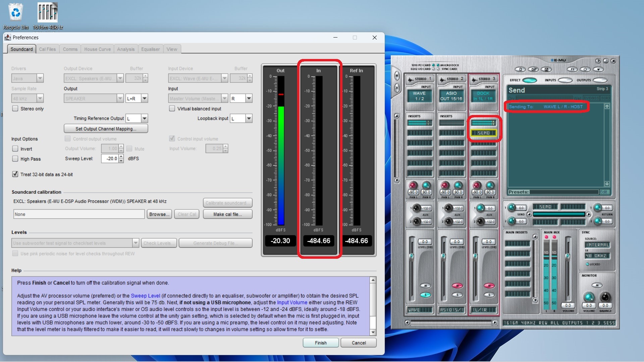Click the Stereo 1 strip waveform icon
The image size is (644, 362).
(411, 79)
